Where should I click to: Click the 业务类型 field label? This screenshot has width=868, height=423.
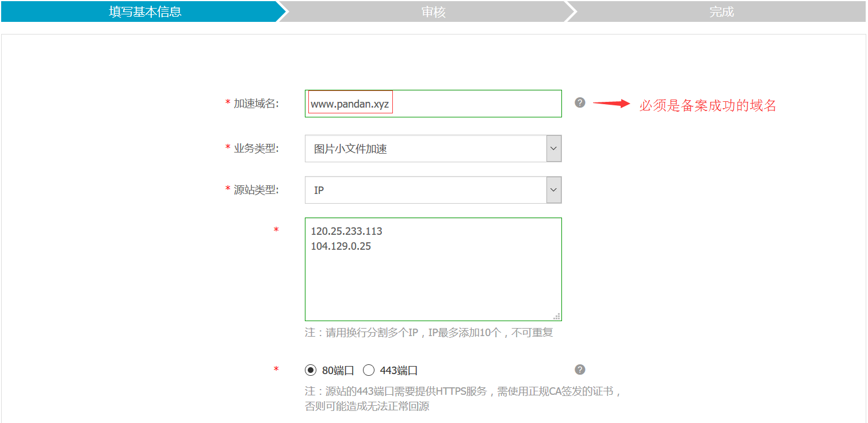(256, 148)
